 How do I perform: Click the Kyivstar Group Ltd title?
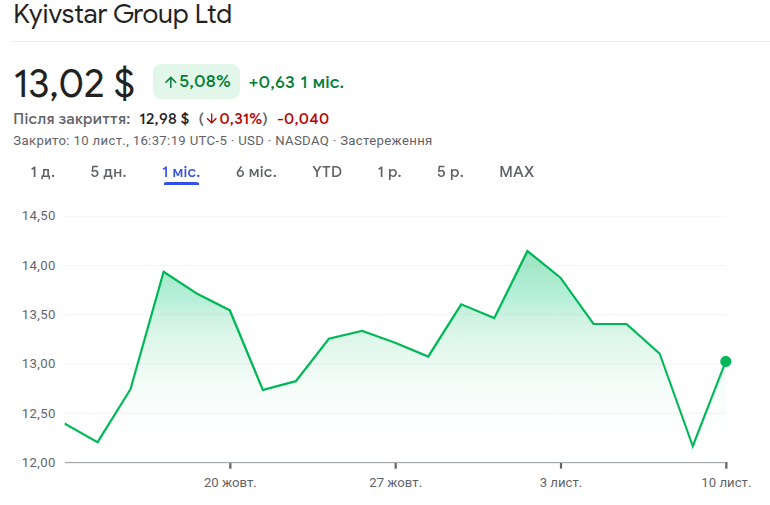click(122, 16)
